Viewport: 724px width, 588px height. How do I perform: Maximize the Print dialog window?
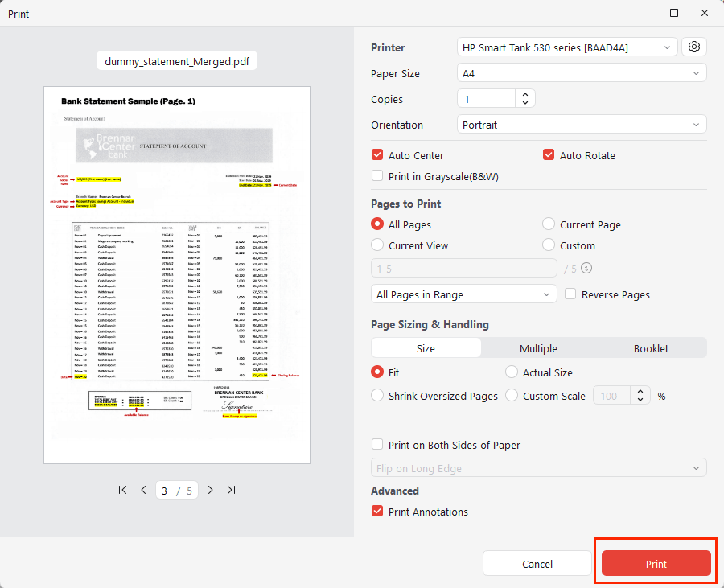click(674, 13)
